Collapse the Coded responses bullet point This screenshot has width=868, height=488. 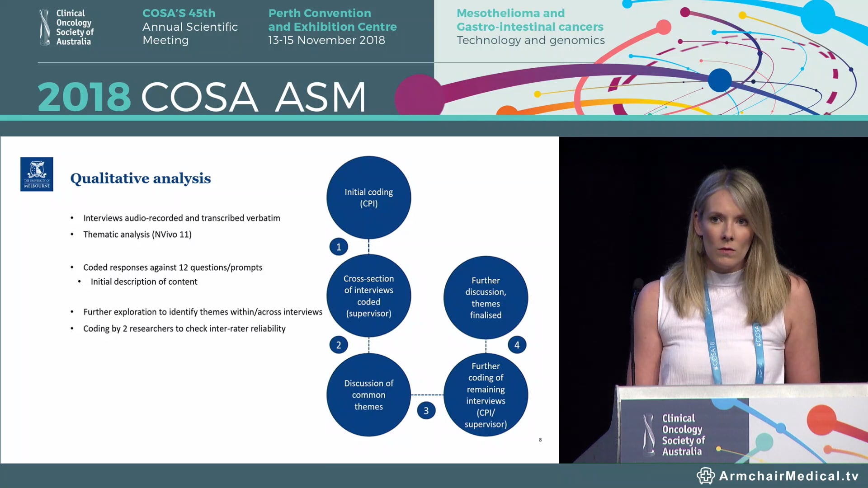point(173,267)
